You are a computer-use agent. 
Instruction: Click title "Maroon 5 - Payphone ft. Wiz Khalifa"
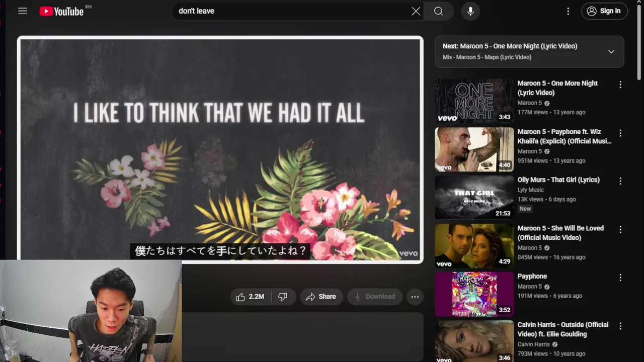565,136
